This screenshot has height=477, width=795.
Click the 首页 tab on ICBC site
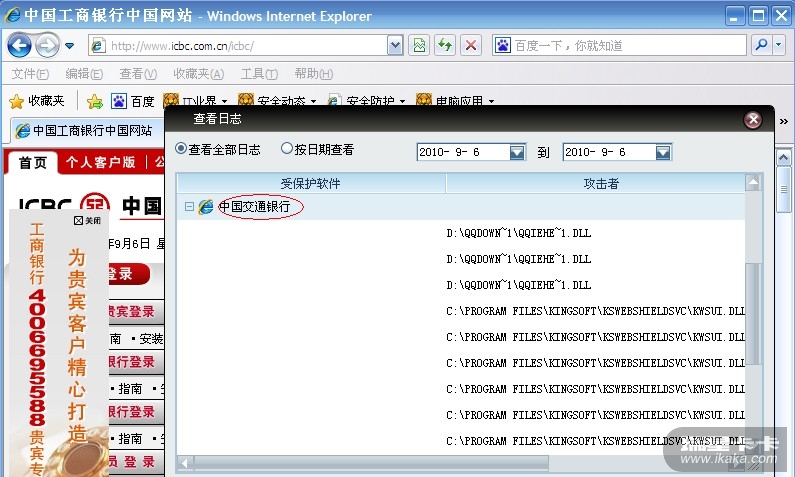pos(33,162)
